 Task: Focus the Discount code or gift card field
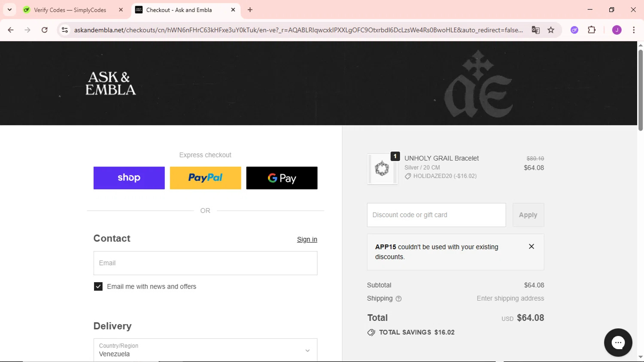(437, 215)
